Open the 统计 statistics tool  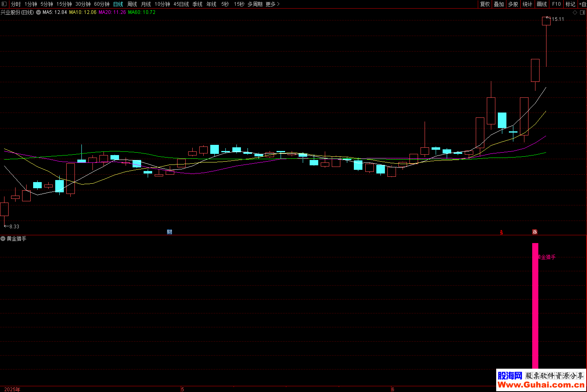528,4
